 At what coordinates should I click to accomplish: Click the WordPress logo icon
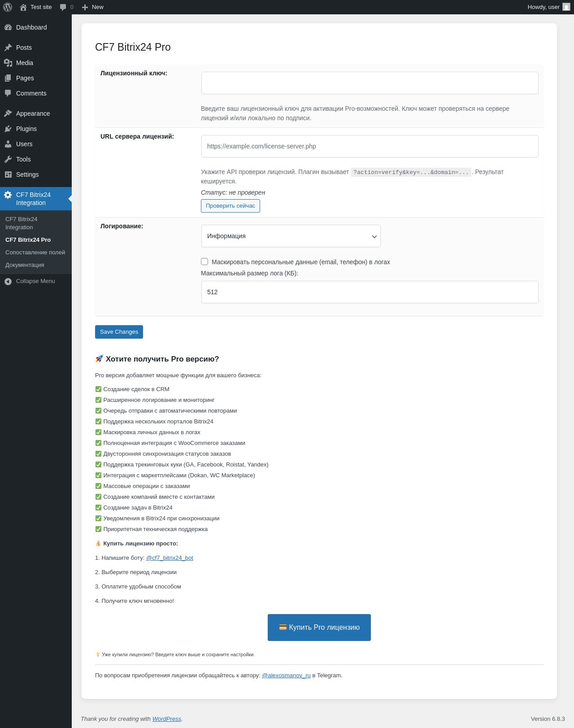8,7
